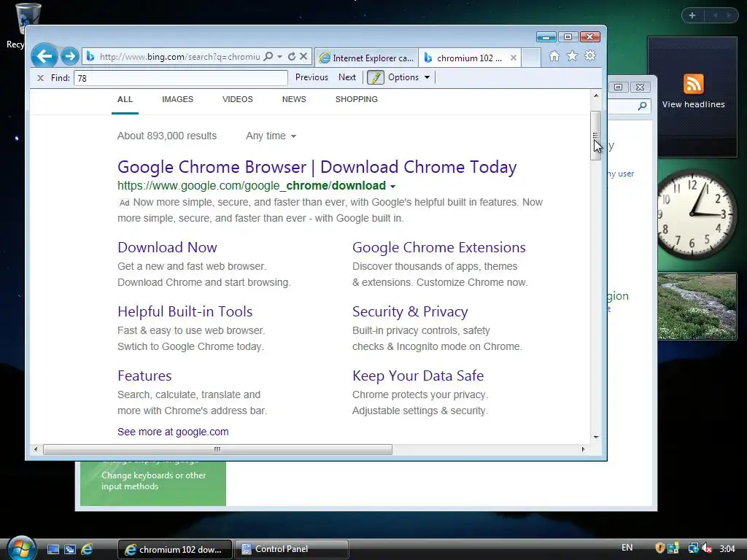Viewport: 747px width, 560px height.
Task: Refresh the page using the reload icon
Action: (x=292, y=57)
